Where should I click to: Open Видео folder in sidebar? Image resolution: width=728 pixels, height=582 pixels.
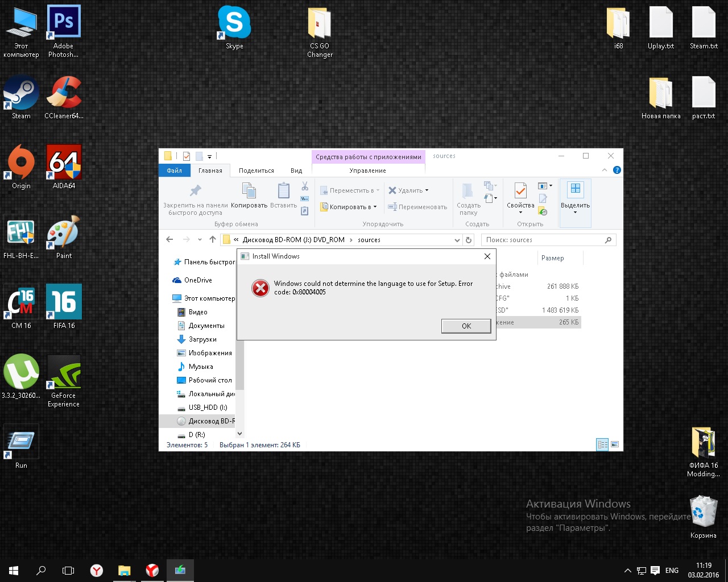(x=193, y=312)
